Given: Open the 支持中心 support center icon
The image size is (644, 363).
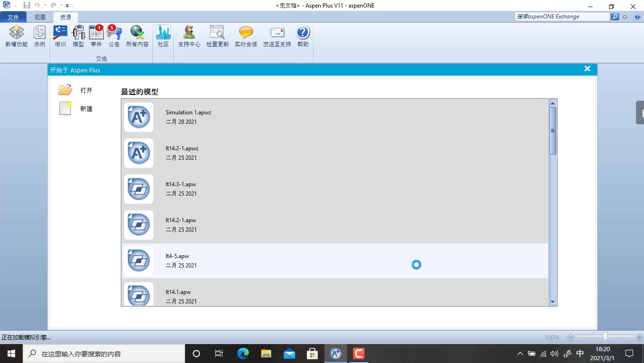Looking at the screenshot, I should pyautogui.click(x=189, y=36).
